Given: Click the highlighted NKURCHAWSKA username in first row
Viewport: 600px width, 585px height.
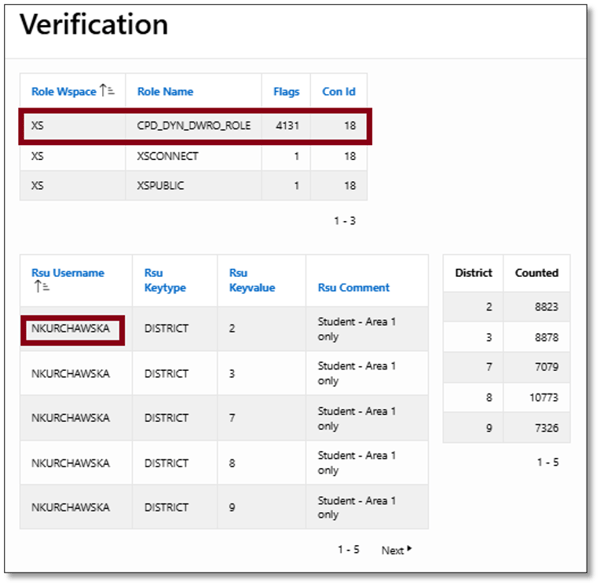Looking at the screenshot, I should coord(71,328).
